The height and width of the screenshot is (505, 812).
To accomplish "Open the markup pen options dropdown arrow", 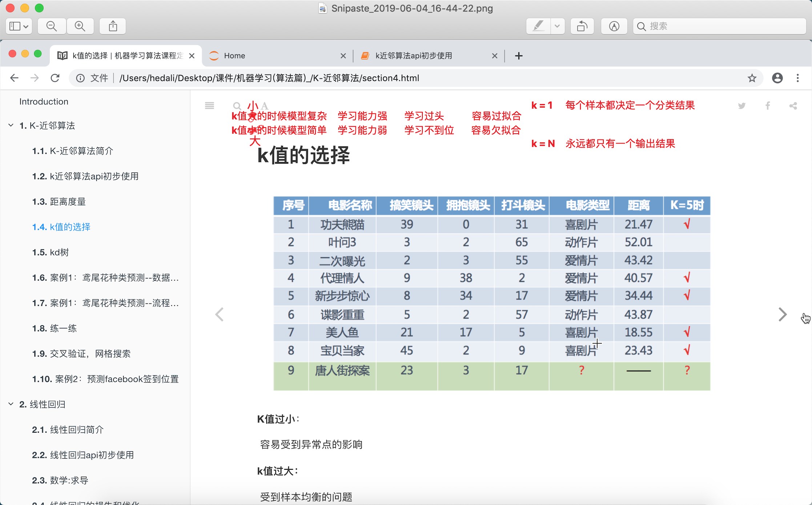I will pyautogui.click(x=557, y=26).
